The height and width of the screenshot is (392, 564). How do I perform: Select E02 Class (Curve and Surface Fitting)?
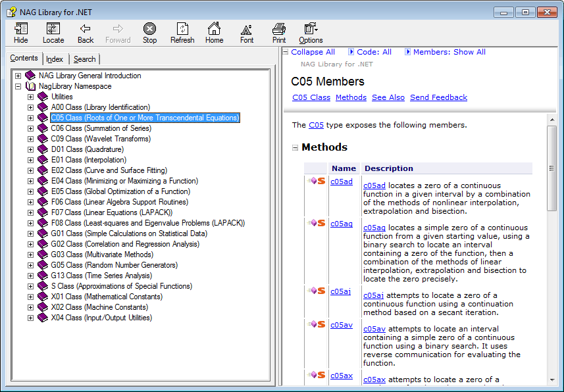click(x=109, y=170)
